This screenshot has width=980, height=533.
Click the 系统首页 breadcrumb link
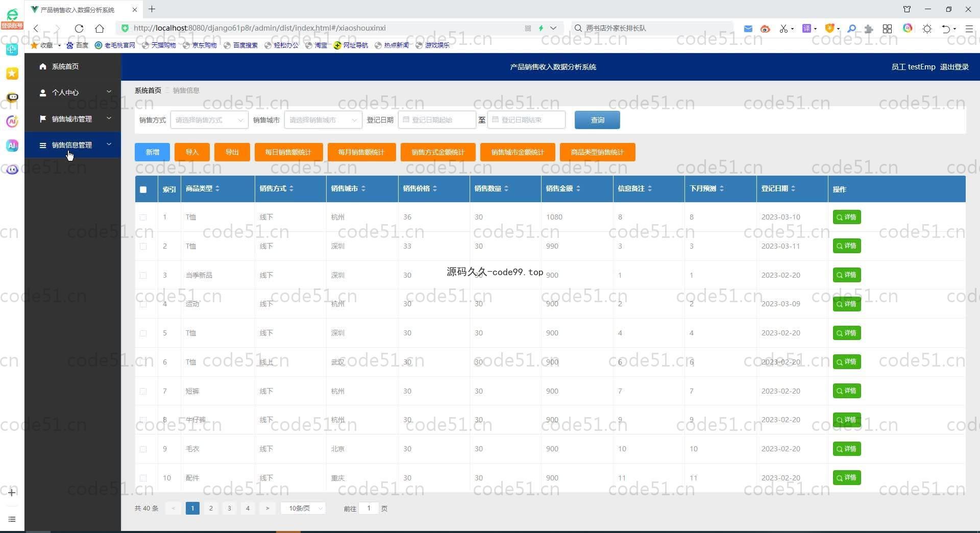point(148,90)
